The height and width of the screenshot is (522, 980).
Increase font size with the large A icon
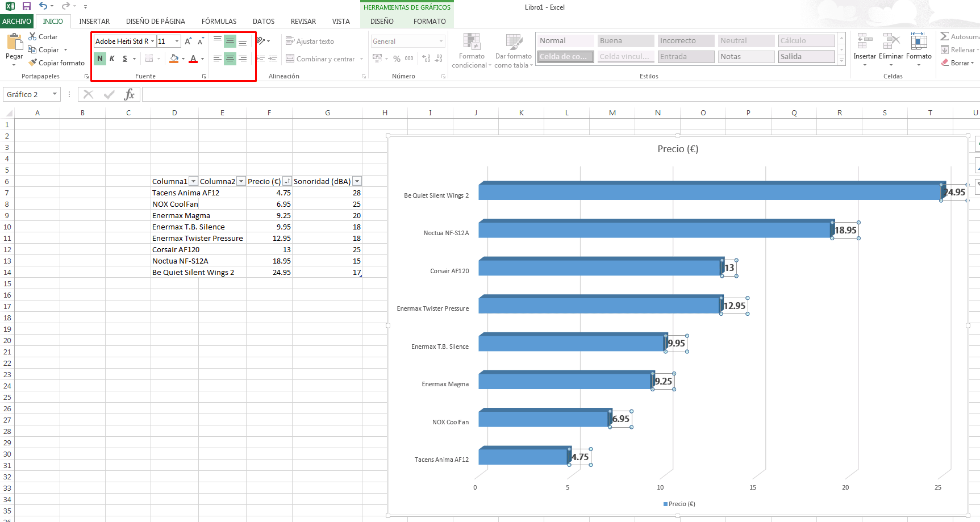pyautogui.click(x=187, y=41)
